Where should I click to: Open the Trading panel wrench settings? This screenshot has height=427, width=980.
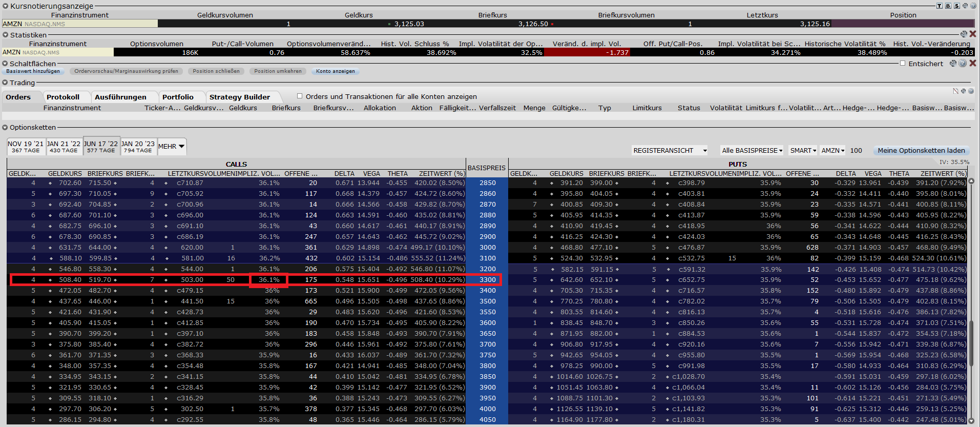click(x=963, y=91)
